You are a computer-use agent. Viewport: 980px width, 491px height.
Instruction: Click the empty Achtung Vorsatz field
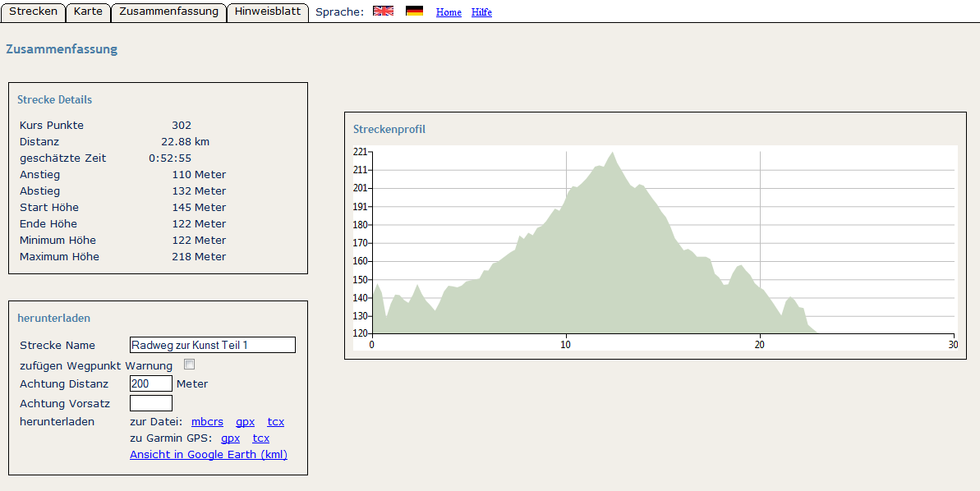151,403
